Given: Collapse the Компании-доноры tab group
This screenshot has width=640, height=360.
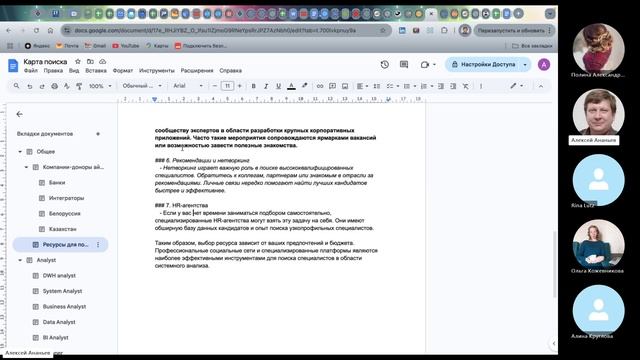Looking at the screenshot, I should click(x=26, y=167).
